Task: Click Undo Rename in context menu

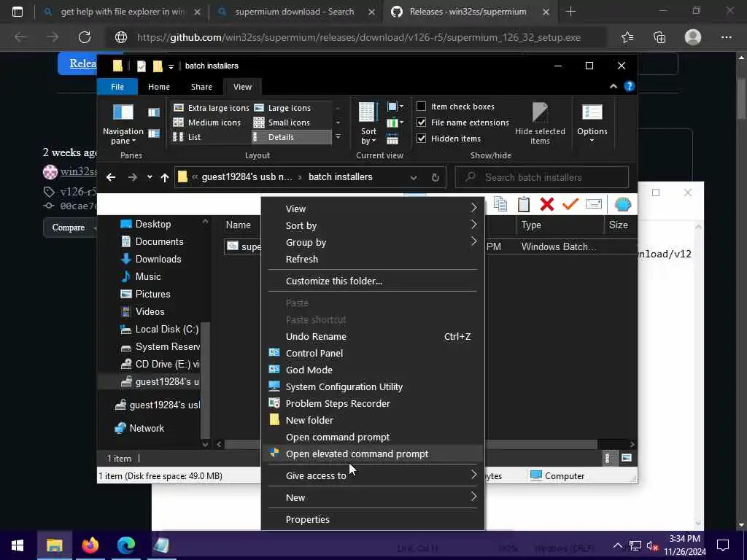Action: pyautogui.click(x=373, y=336)
